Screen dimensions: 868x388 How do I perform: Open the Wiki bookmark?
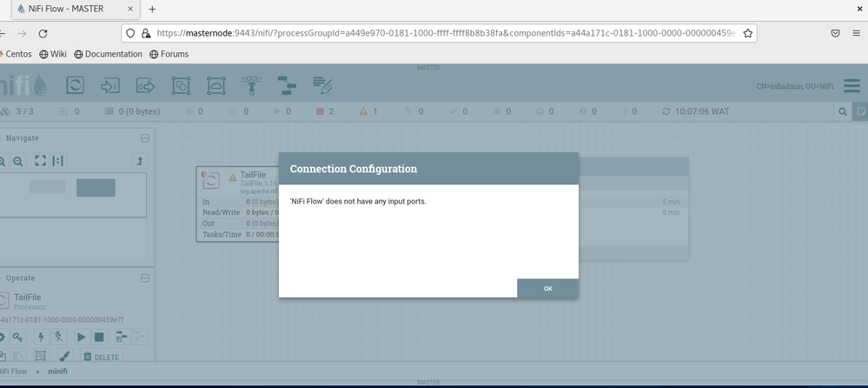(53, 54)
